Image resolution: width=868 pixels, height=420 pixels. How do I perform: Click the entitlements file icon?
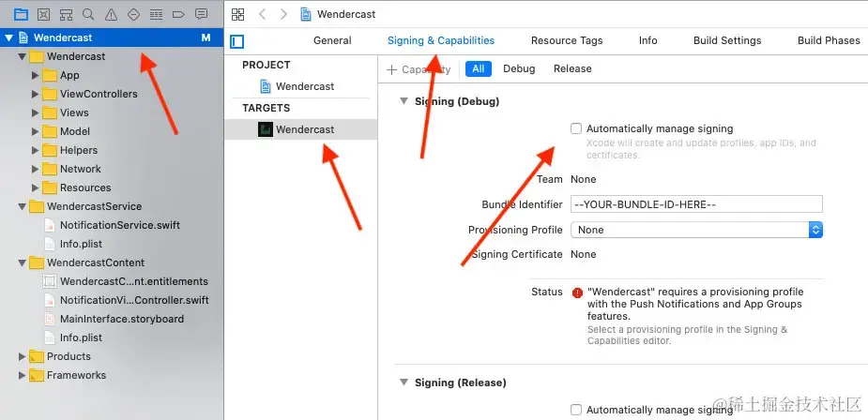50,281
